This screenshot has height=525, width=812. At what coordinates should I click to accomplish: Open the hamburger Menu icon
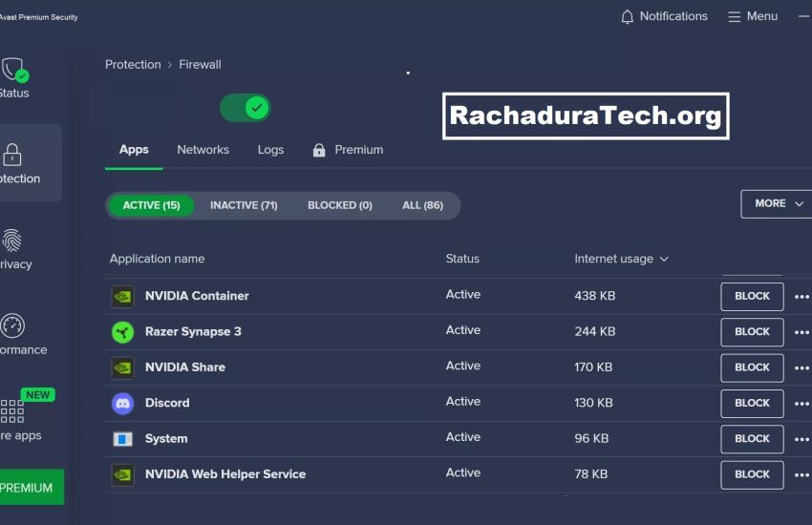(735, 17)
